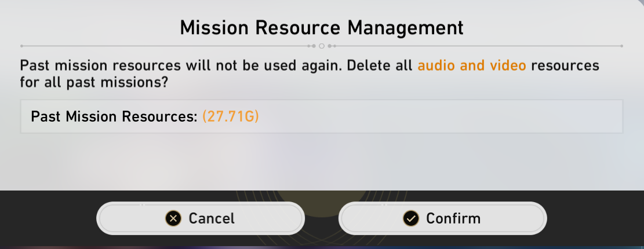
Task: Click the dark bottom bar left of Cancel
Action: (46, 218)
